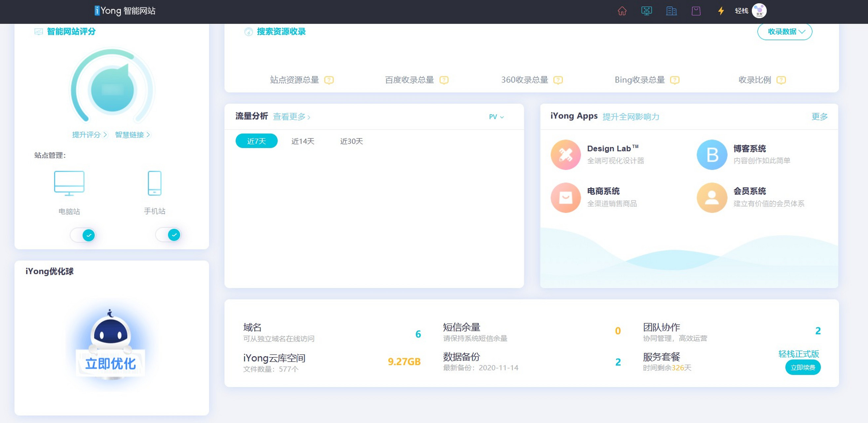Switch to the 近30天 tab
868x423 pixels.
pyautogui.click(x=351, y=141)
